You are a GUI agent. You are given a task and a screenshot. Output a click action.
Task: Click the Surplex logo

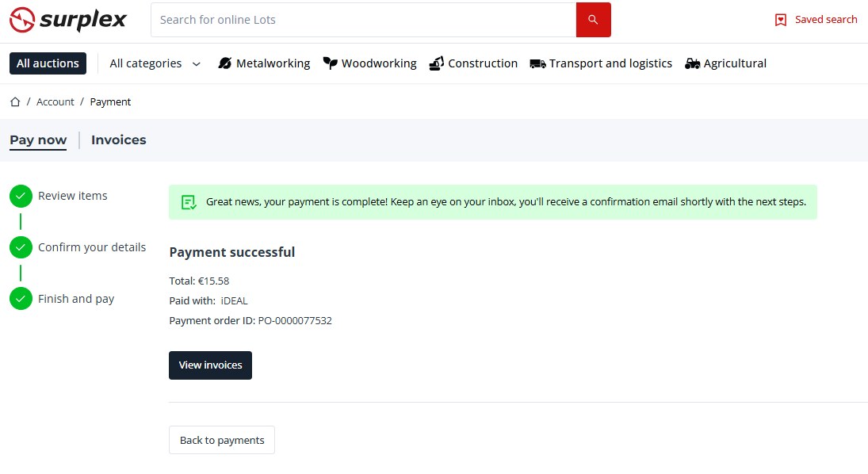(x=68, y=20)
